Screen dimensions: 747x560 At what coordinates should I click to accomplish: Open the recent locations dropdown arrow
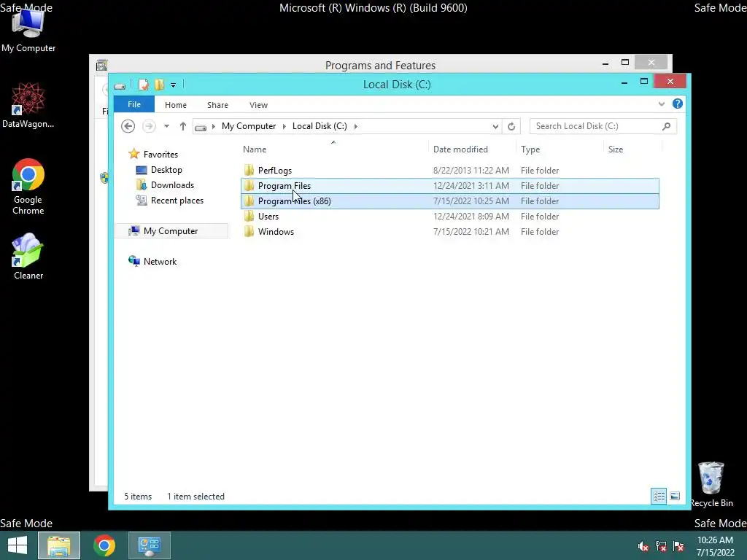[166, 126]
